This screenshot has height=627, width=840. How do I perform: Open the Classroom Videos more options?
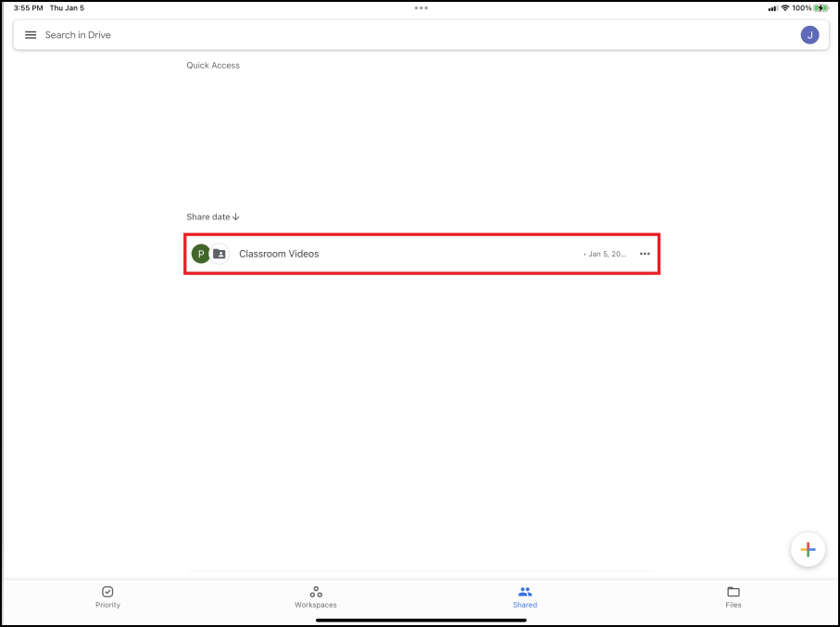[645, 254]
